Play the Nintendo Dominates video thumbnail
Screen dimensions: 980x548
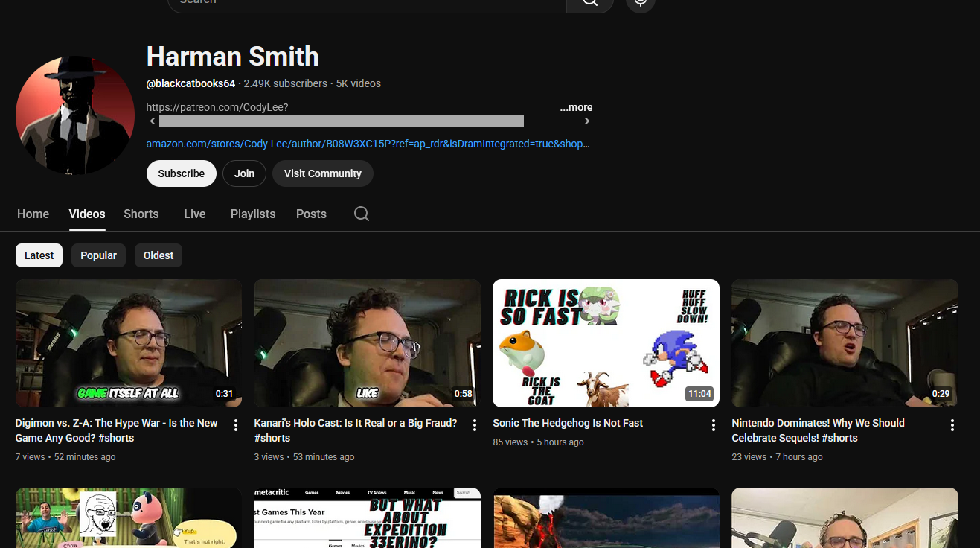click(845, 343)
